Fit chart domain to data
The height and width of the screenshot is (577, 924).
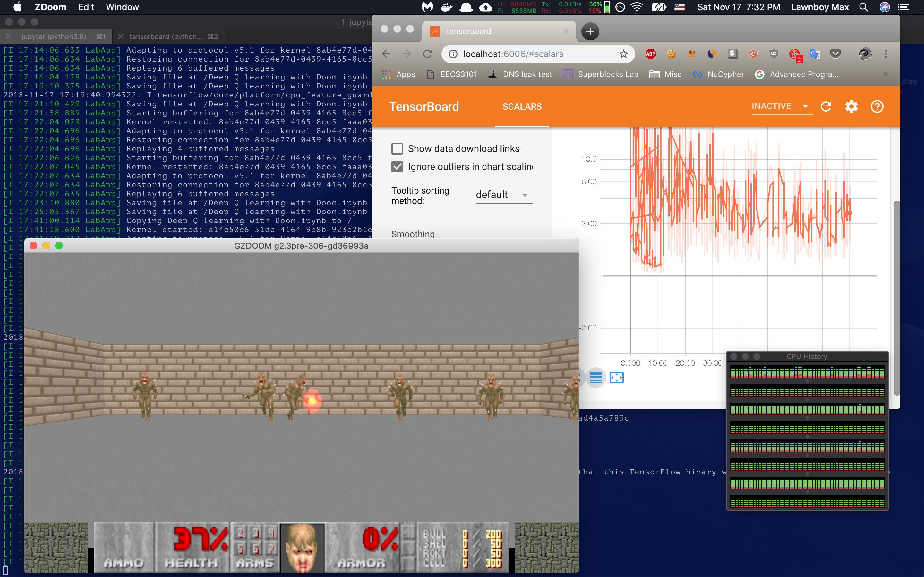(x=616, y=378)
